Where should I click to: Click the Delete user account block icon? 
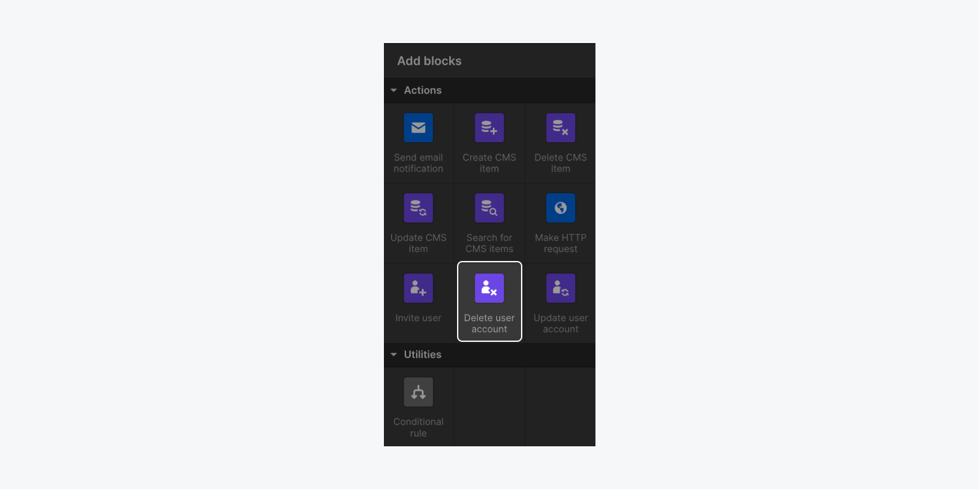490,288
